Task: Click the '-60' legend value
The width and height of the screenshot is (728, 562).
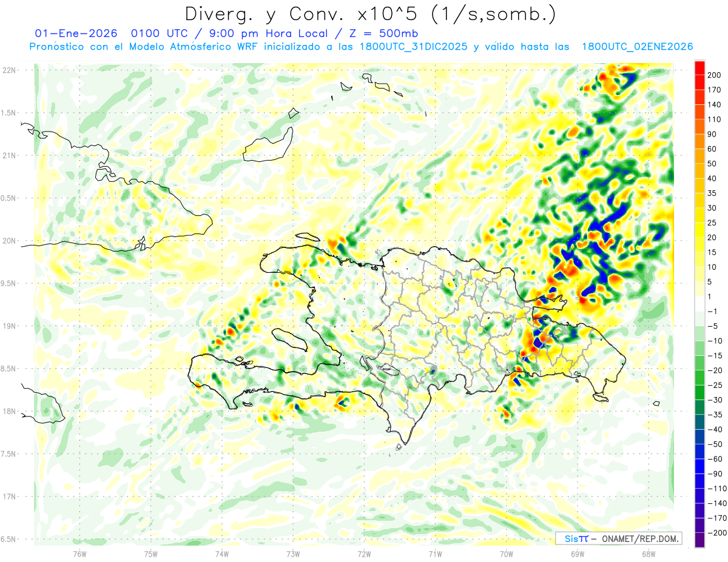Action: coord(714,460)
